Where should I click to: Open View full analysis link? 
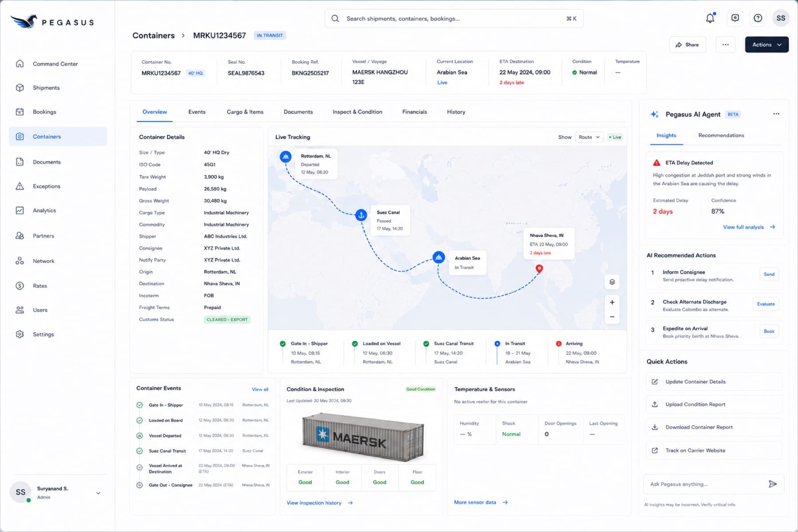click(x=749, y=227)
